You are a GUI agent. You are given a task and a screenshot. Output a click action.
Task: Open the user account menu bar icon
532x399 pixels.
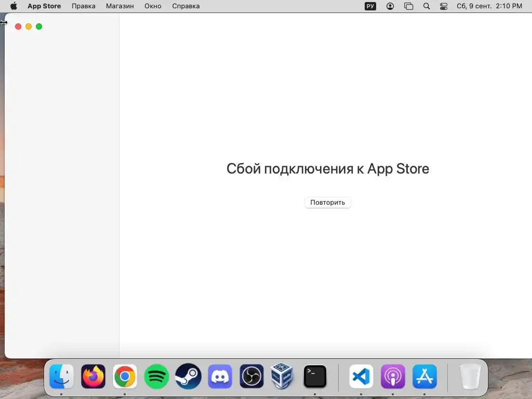click(390, 6)
